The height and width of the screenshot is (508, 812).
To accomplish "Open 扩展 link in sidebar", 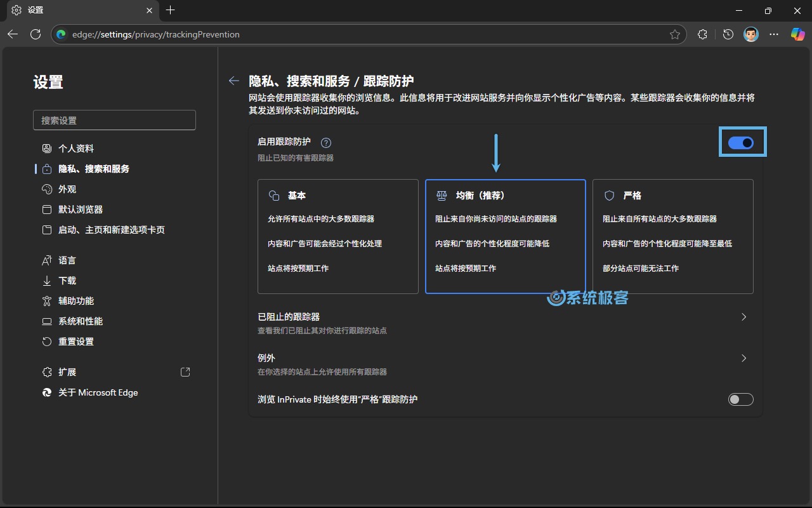I will tap(114, 372).
